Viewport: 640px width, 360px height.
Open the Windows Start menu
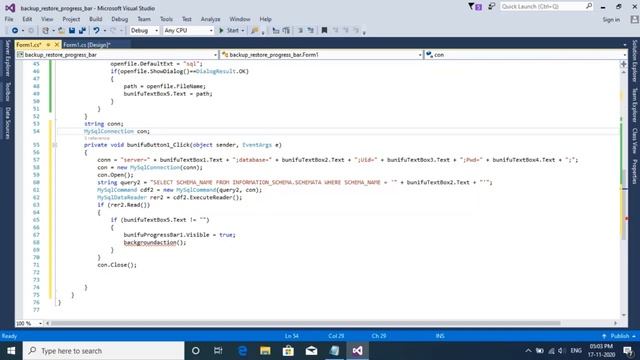[11, 351]
